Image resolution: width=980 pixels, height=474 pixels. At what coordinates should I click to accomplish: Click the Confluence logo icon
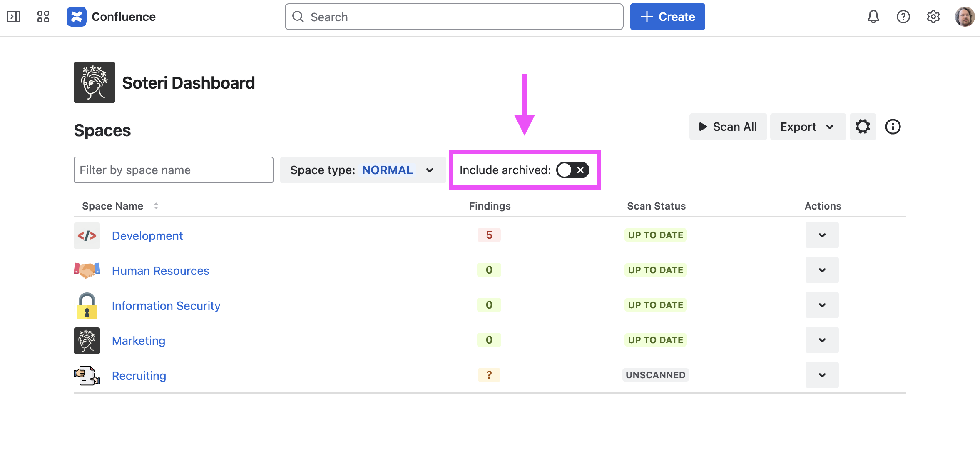(x=77, y=17)
